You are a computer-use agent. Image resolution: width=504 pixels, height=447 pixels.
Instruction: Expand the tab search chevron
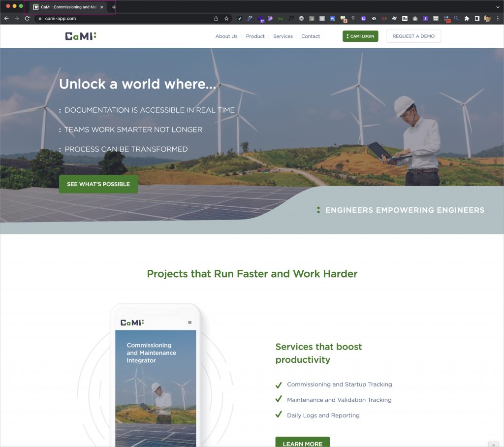coord(498,7)
